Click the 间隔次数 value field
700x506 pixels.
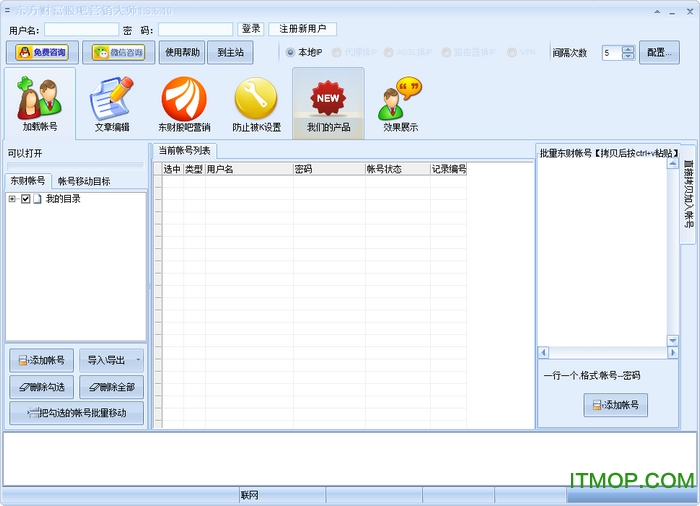pos(612,53)
